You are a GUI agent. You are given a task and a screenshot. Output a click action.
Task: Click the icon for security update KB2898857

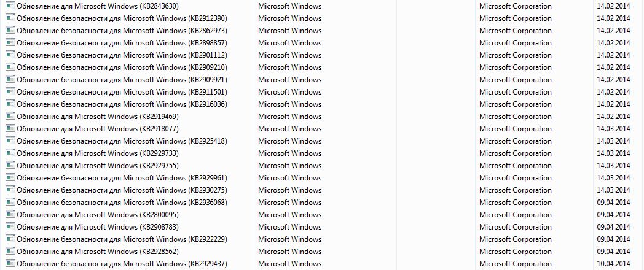pos(10,43)
